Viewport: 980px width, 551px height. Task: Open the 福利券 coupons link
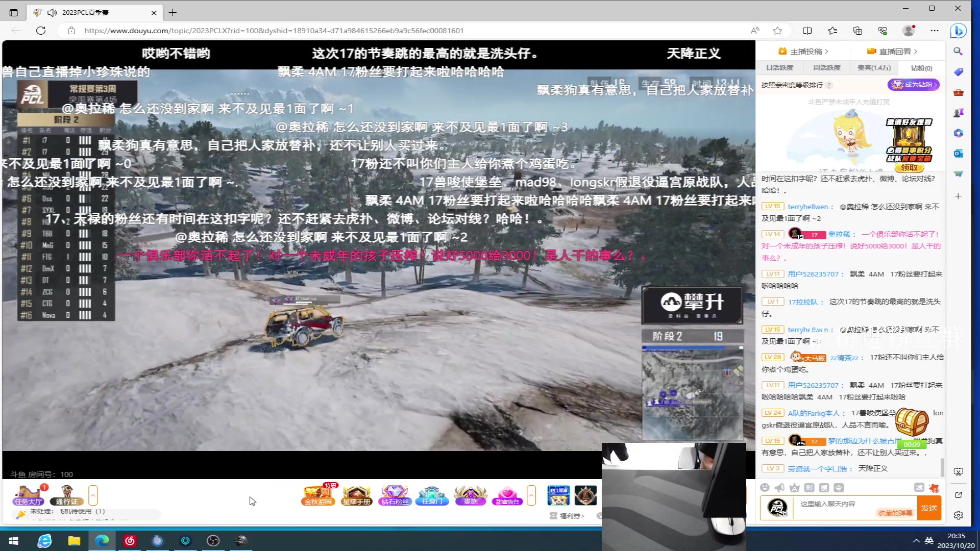click(567, 516)
